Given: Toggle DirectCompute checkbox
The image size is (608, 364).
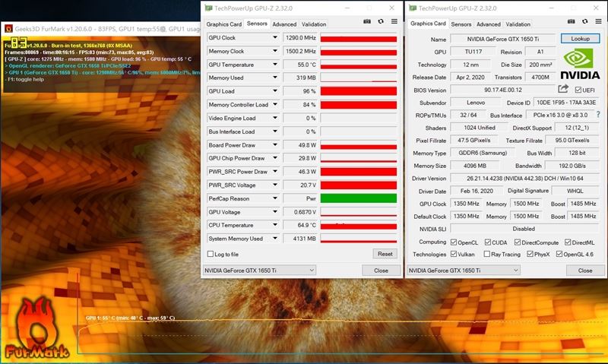Looking at the screenshot, I should point(518,242).
